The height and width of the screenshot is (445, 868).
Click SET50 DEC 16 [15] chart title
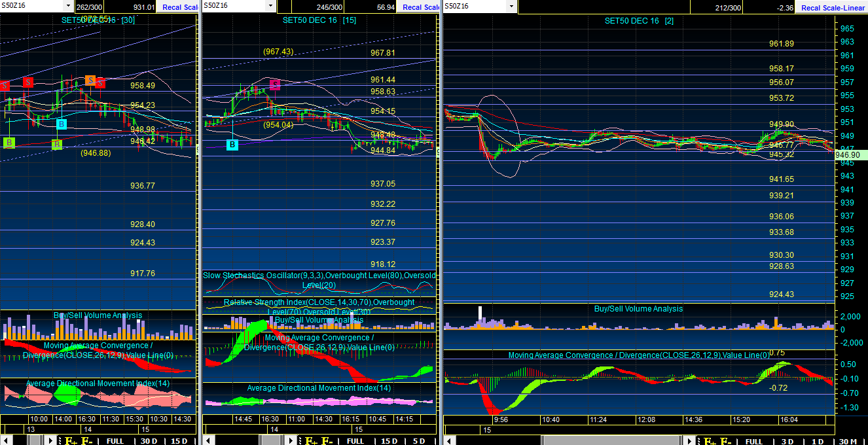tap(319, 20)
